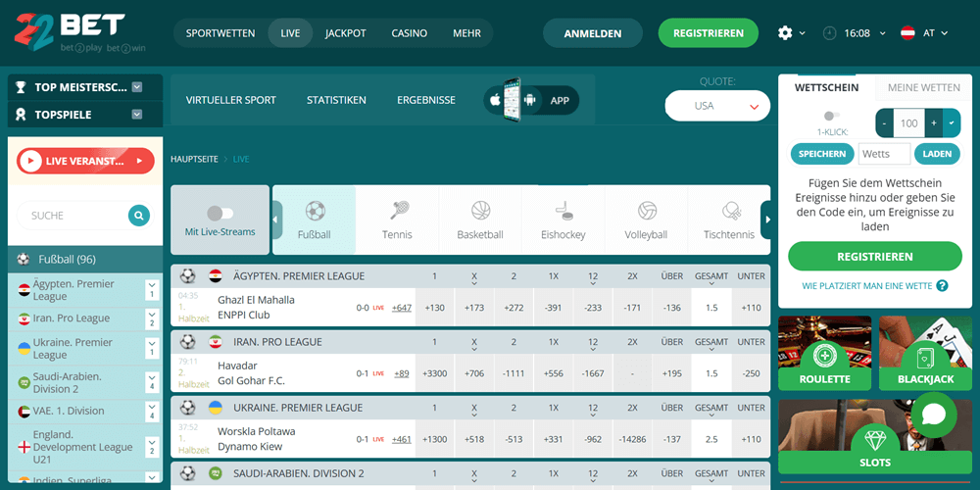980x490 pixels.
Task: Toggle the 1-Klick betting switch
Action: point(832,116)
